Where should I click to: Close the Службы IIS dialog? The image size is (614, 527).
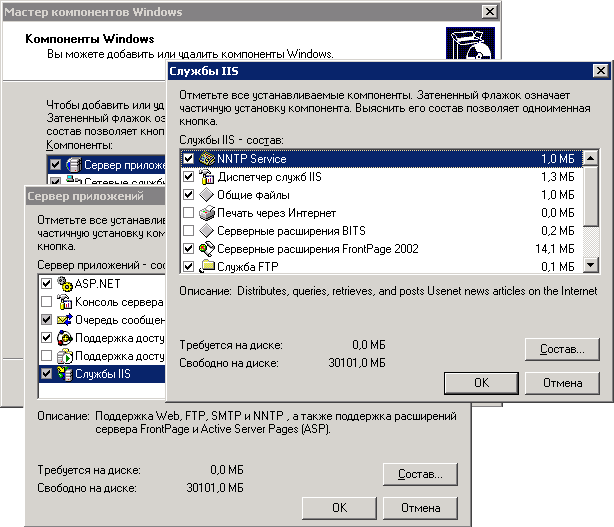point(601,71)
